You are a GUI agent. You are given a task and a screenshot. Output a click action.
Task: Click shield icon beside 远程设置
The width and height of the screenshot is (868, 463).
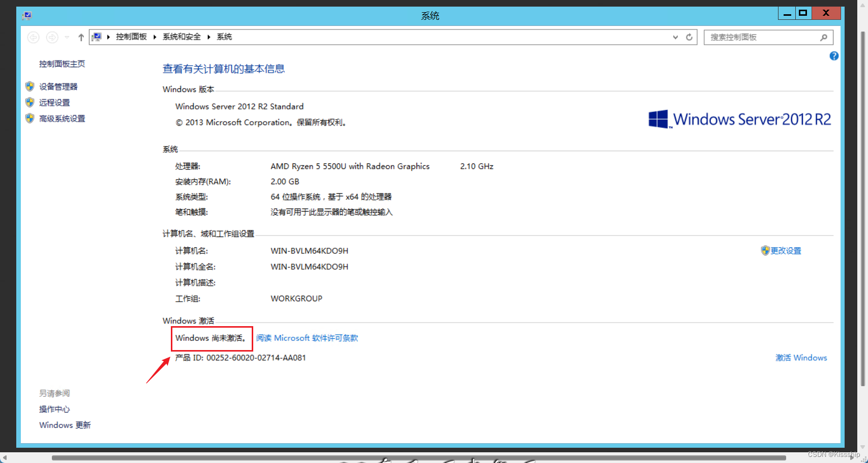click(30, 102)
